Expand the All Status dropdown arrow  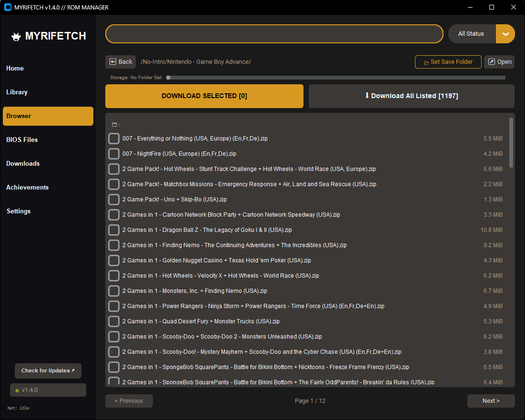point(505,34)
